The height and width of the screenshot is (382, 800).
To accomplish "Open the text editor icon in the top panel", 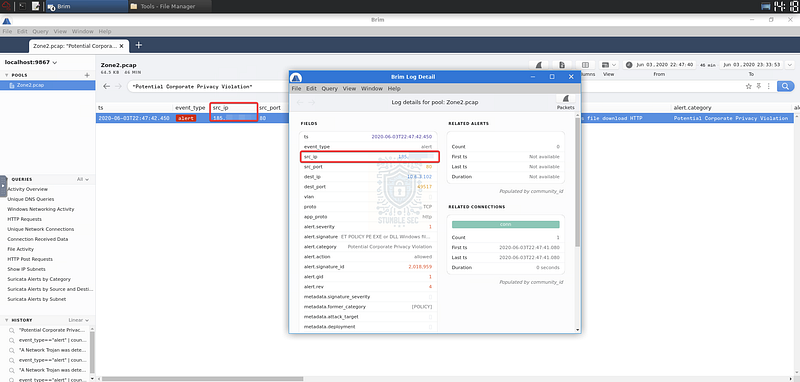I will pos(36,6).
